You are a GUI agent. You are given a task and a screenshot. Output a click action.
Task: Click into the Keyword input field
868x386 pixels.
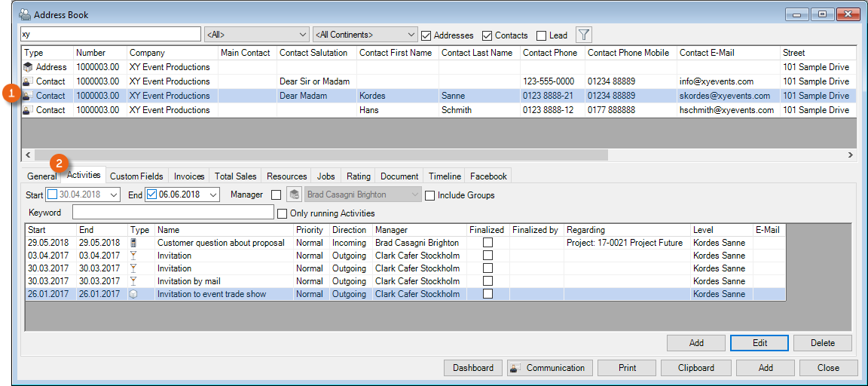(173, 213)
